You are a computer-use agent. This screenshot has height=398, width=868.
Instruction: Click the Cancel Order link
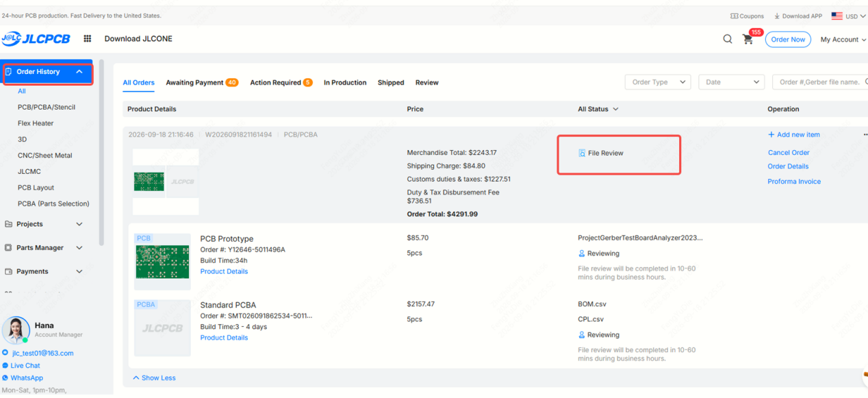[x=789, y=153]
